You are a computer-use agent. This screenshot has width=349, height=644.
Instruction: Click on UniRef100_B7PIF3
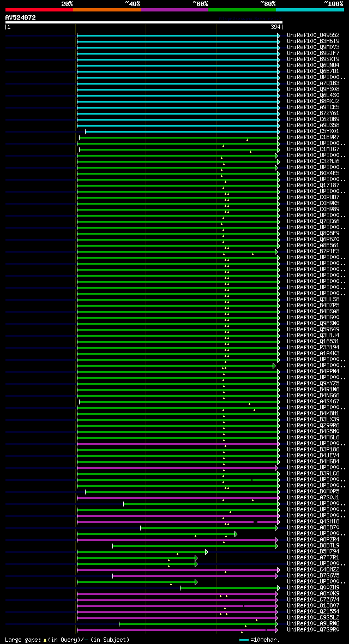coord(313,252)
